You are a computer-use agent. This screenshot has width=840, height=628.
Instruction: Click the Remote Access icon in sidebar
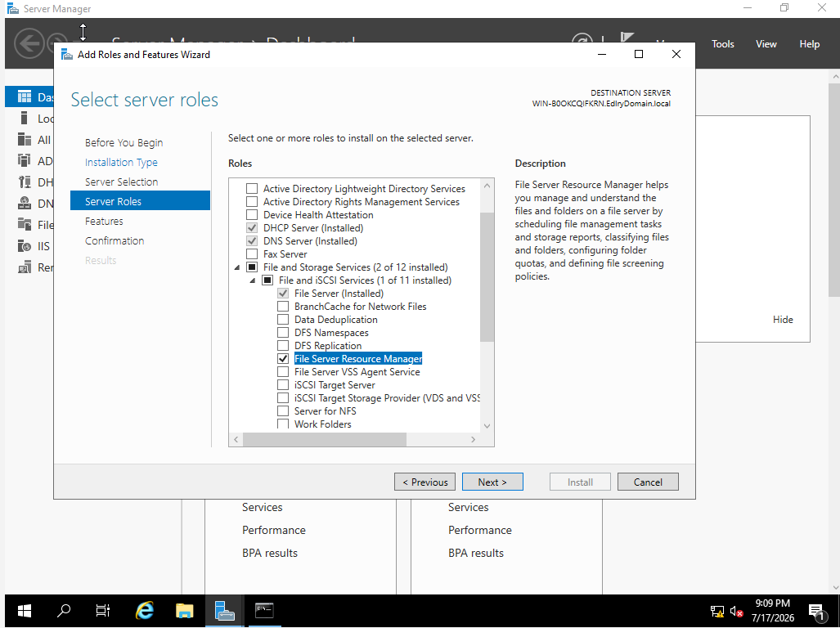point(24,267)
